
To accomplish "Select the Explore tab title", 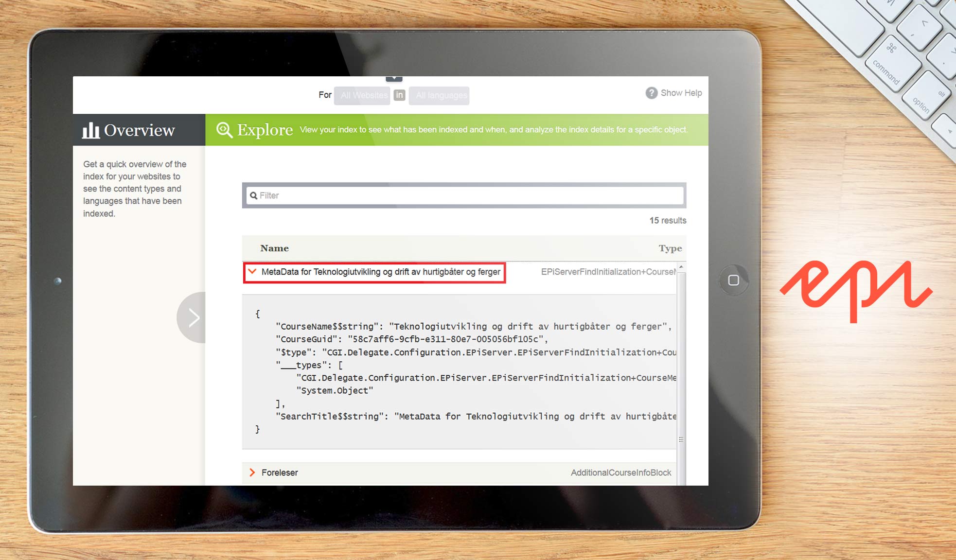I will (265, 130).
